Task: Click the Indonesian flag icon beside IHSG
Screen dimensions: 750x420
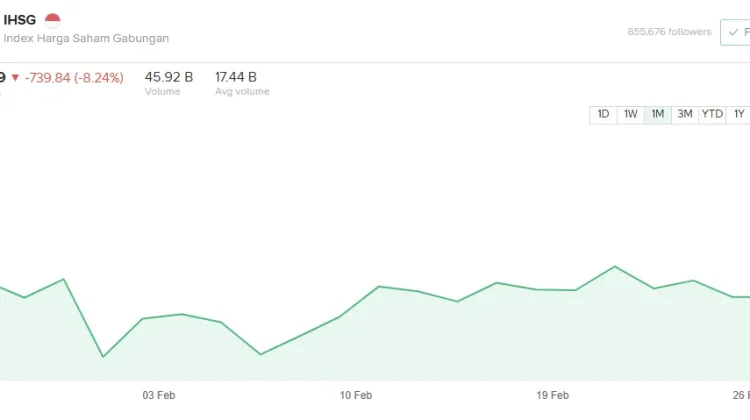Action: point(53,19)
